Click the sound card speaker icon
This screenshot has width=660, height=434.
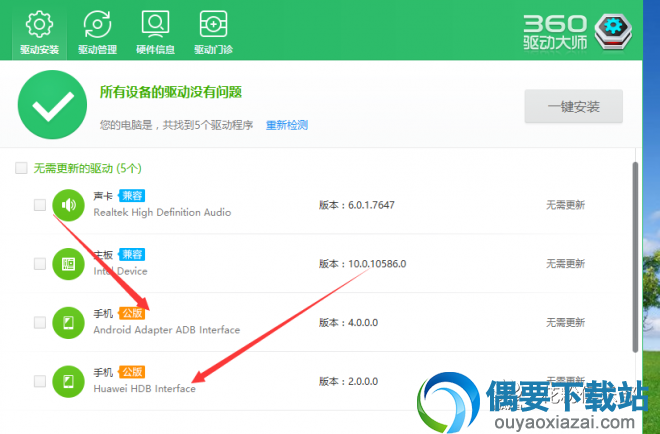click(x=68, y=205)
